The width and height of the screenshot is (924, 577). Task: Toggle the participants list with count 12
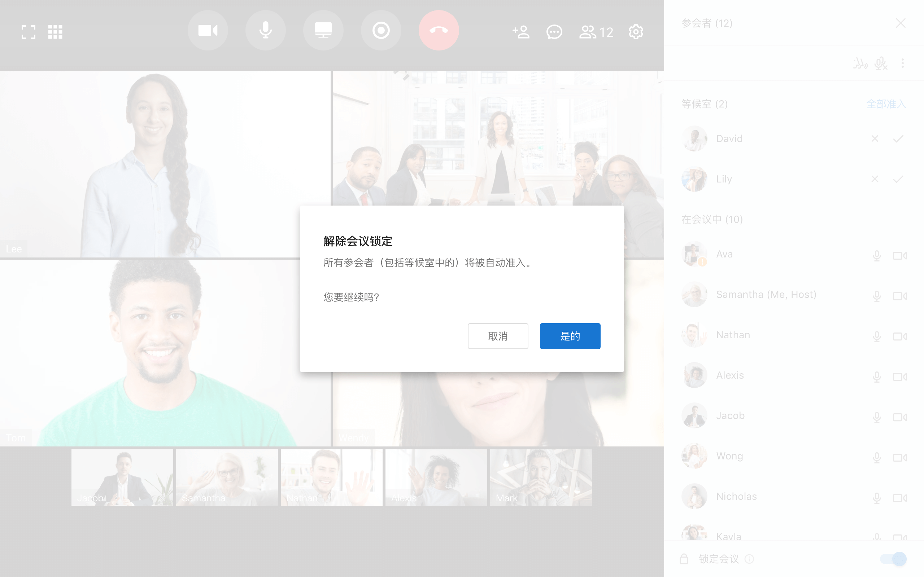tap(596, 32)
